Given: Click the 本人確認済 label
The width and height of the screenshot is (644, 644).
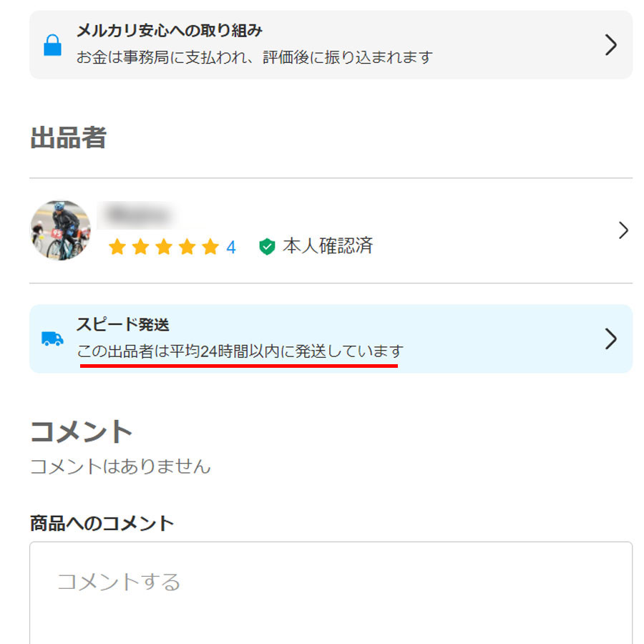Looking at the screenshot, I should pyautogui.click(x=327, y=246).
